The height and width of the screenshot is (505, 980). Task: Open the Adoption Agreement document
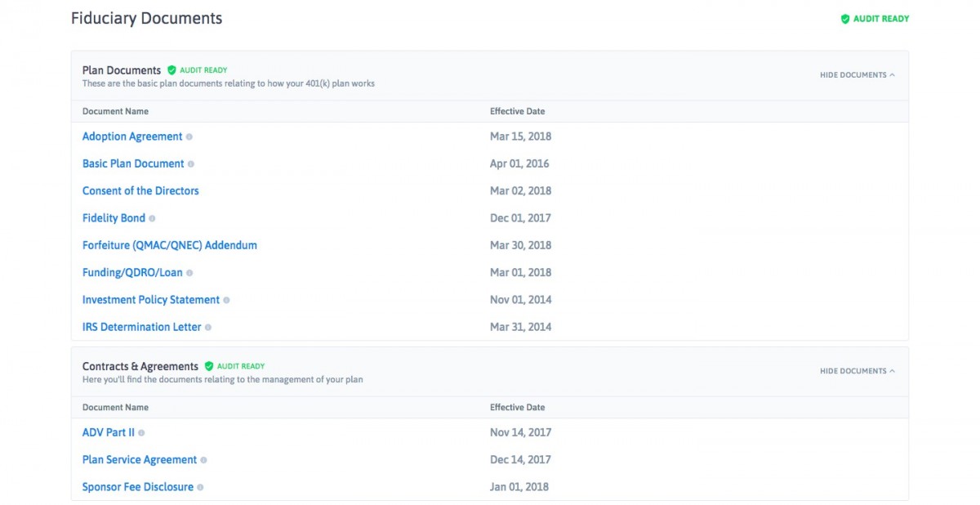point(132,136)
